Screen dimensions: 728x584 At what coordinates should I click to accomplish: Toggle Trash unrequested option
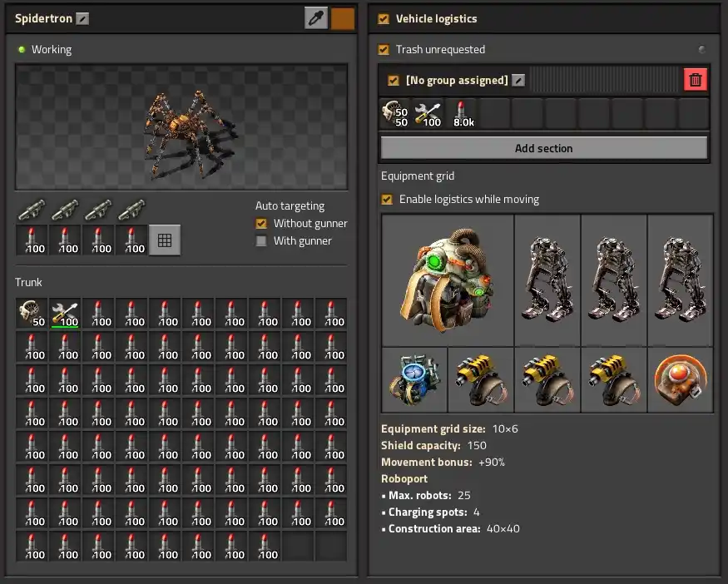(384, 49)
